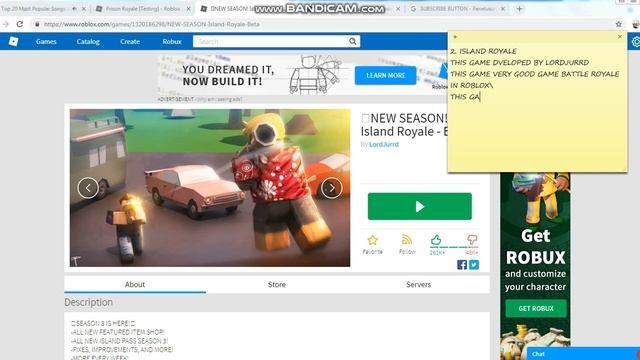Click the Get Robux side advertisement image
640x360 pixels.
(x=536, y=266)
